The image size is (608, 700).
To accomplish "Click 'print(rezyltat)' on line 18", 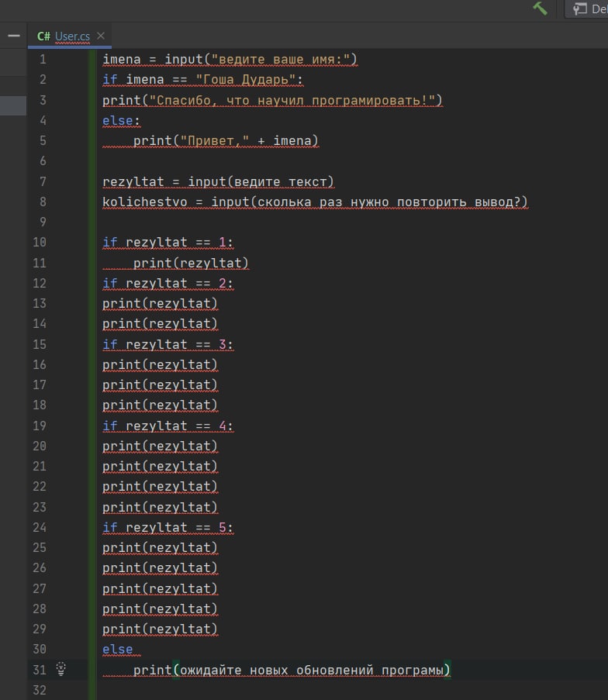I will click(160, 405).
